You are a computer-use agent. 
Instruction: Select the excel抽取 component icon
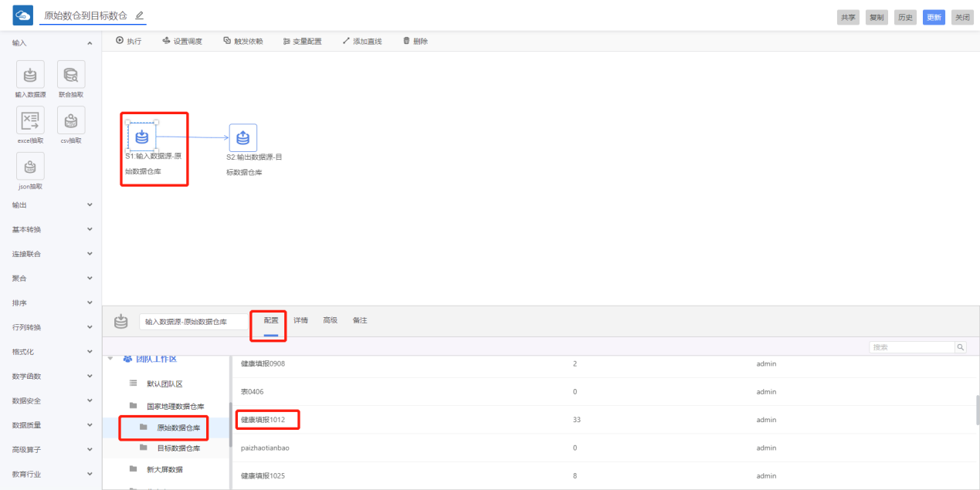click(x=30, y=120)
